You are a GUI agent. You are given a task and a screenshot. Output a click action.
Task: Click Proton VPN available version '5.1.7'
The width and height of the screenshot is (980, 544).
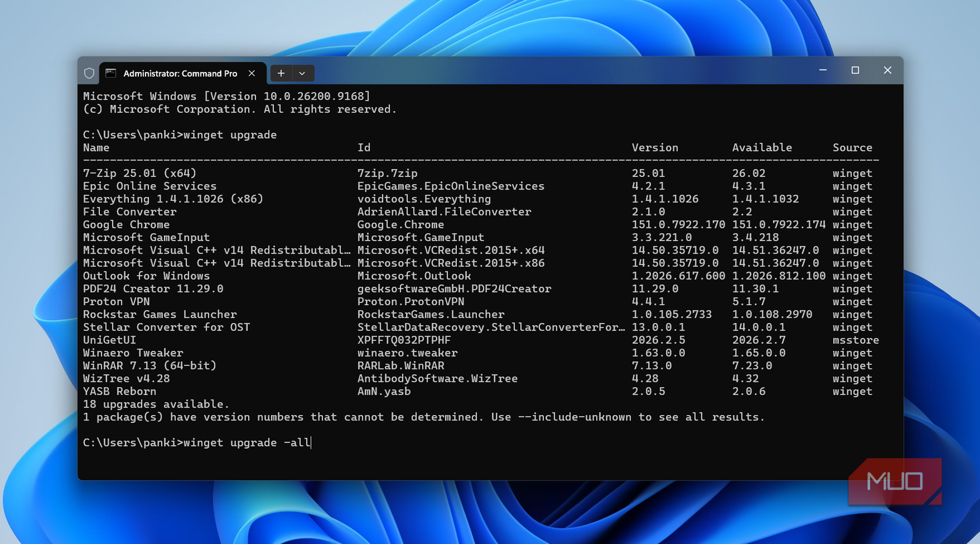(x=748, y=301)
